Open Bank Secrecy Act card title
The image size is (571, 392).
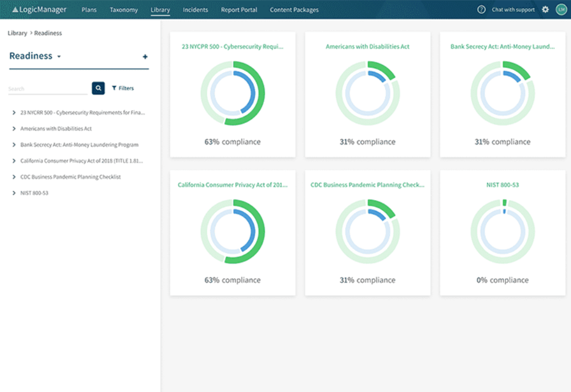(x=503, y=47)
